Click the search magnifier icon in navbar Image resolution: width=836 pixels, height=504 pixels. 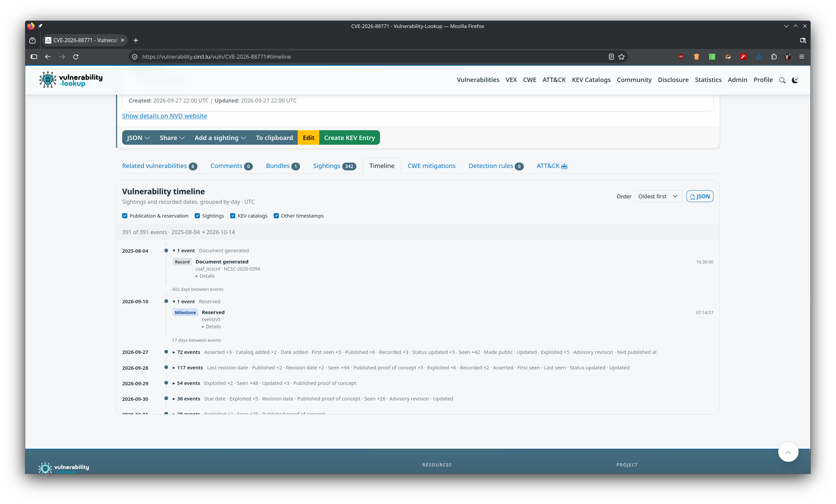click(x=782, y=80)
